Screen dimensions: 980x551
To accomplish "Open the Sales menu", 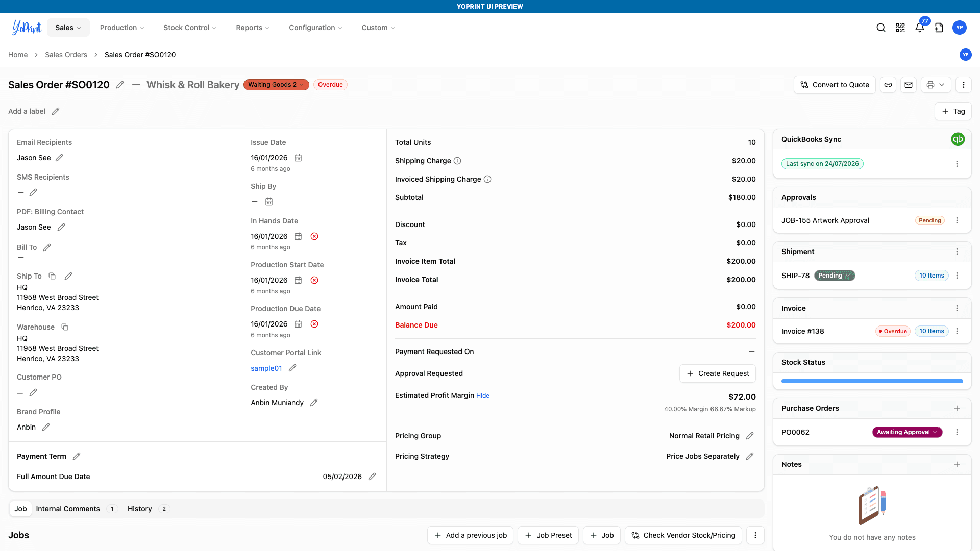I will tap(68, 28).
